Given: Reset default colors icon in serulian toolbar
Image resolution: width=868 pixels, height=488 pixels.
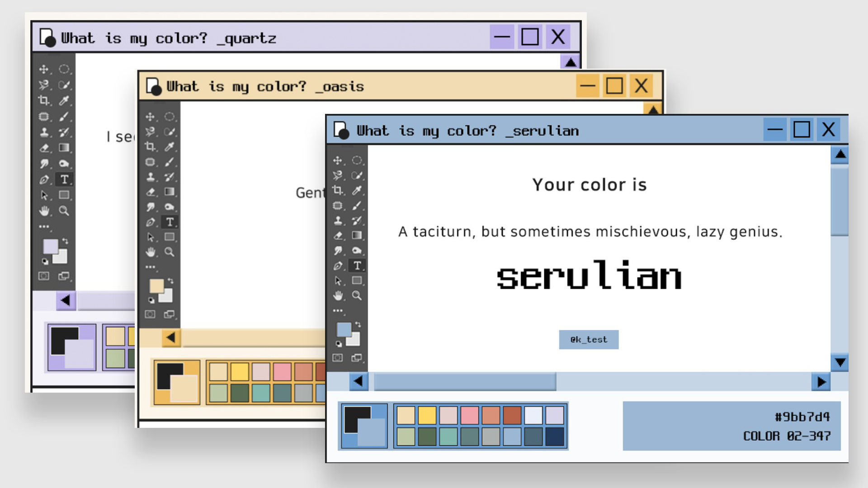Looking at the screenshot, I should (339, 344).
